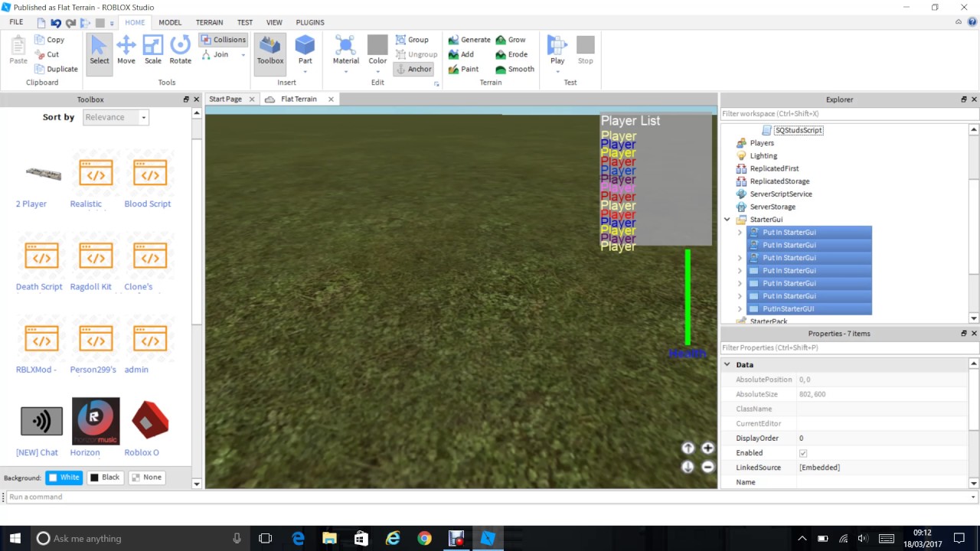Collapse the StarterGui tree node
This screenshot has height=551, width=980.
727,220
